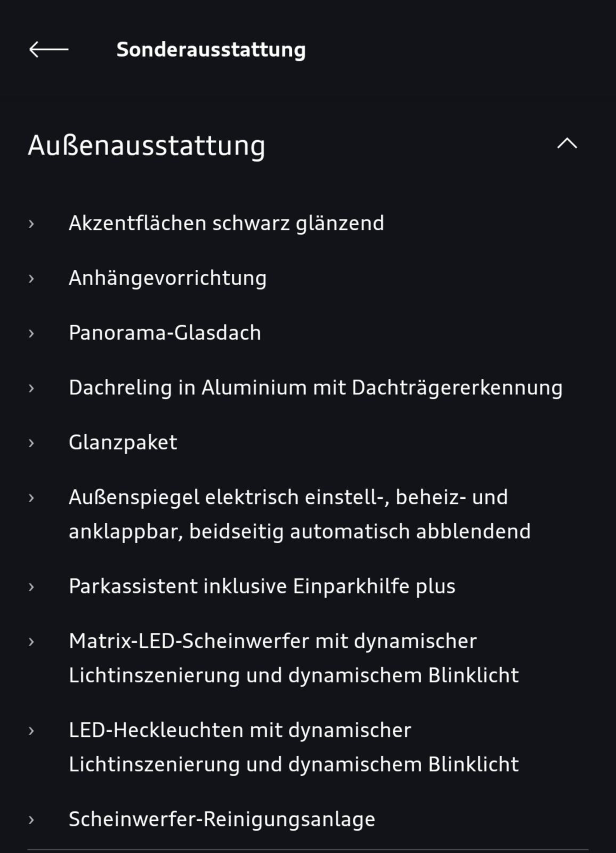The image size is (616, 853).
Task: Tap the back arrow icon
Action: tap(48, 50)
